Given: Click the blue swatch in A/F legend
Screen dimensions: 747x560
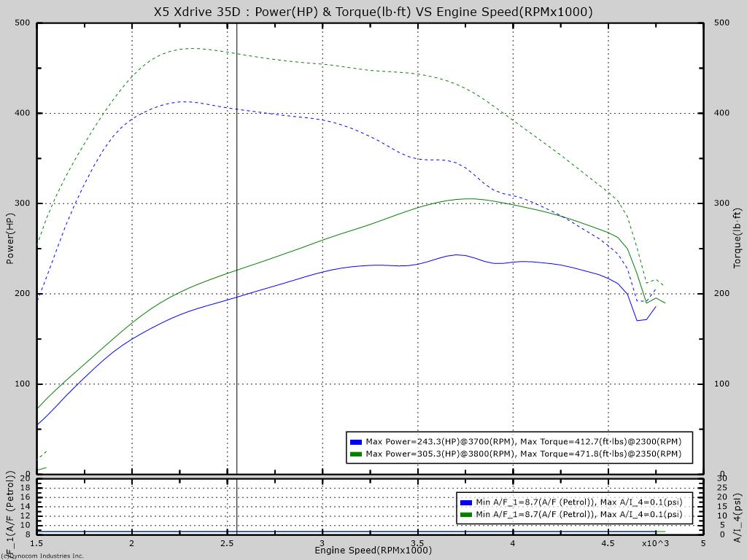Looking at the screenshot, I should pos(465,502).
